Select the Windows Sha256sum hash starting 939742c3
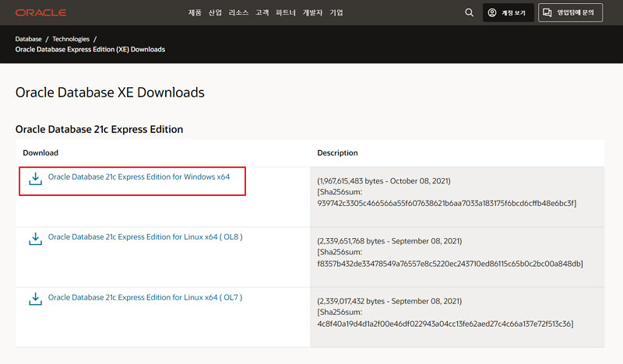Viewport: 623px width, 364px height. tap(446, 203)
